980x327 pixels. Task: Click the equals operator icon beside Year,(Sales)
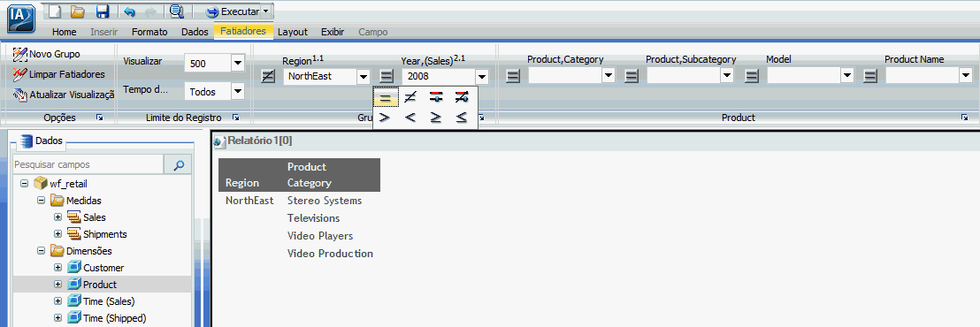point(387,77)
